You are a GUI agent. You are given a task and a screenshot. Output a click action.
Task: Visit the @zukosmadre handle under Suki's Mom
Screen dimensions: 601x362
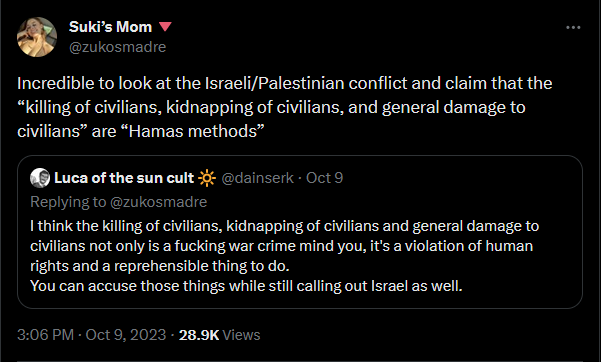117,47
